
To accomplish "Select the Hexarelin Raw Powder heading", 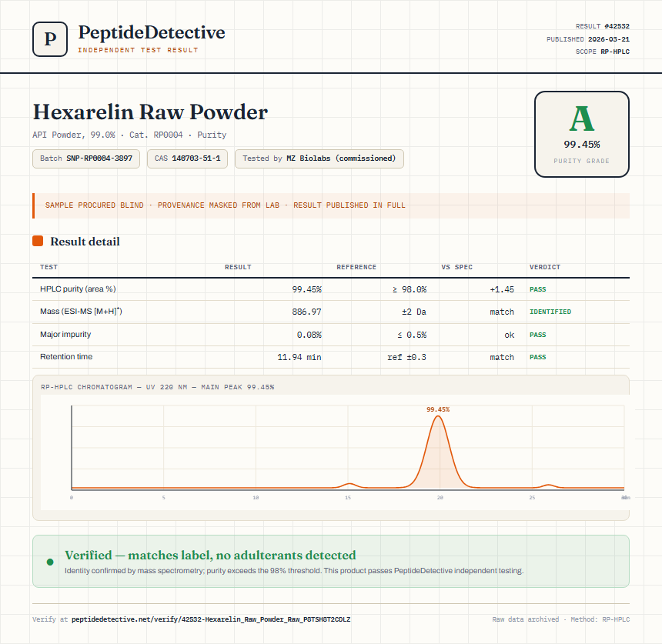I will tap(150, 112).
